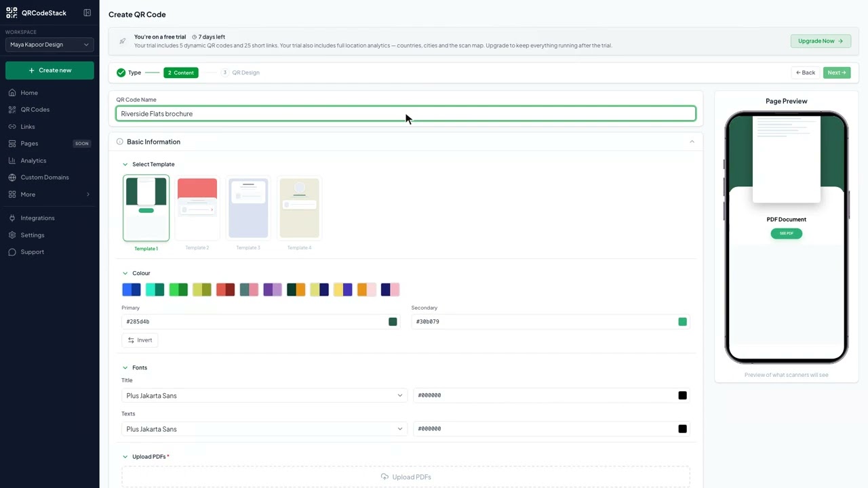Click the free trial rocket icon
Screen dimensions: 868x488
122,41
